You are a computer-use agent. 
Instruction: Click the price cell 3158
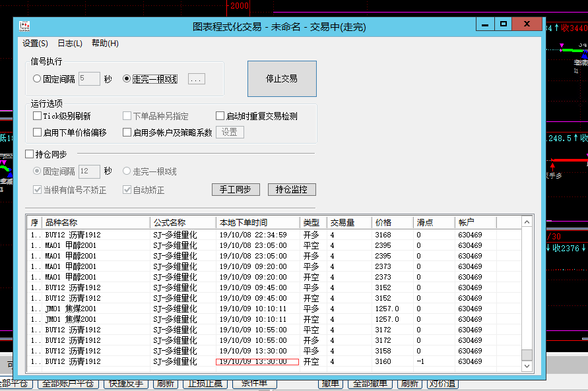pyautogui.click(x=383, y=351)
